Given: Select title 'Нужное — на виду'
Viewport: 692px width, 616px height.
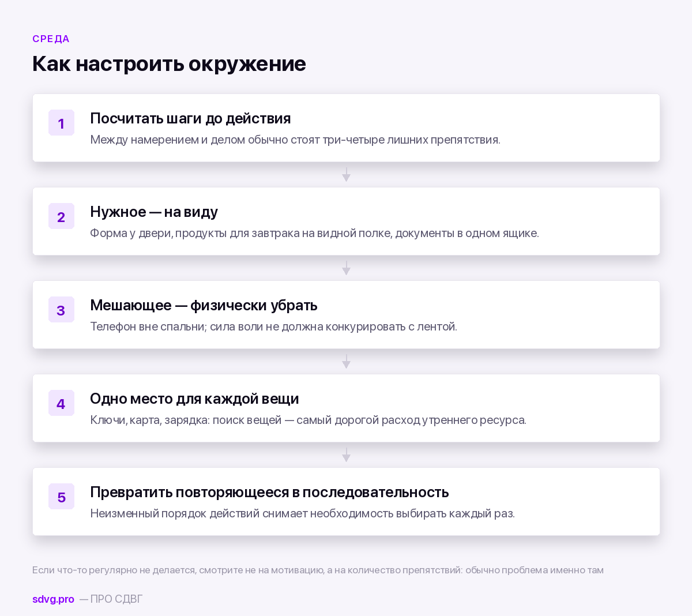Looking at the screenshot, I should [x=154, y=212].
